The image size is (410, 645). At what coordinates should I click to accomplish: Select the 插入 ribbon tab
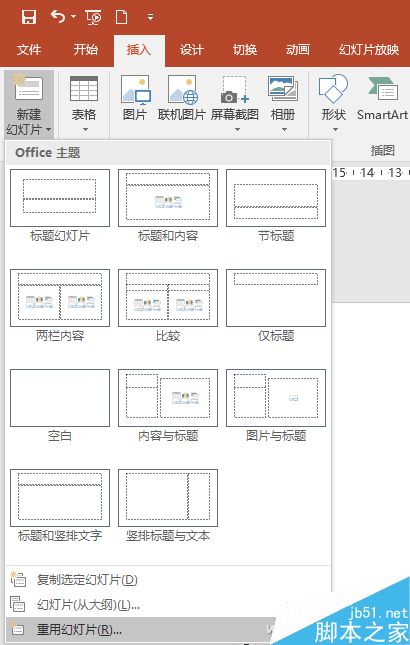click(139, 50)
